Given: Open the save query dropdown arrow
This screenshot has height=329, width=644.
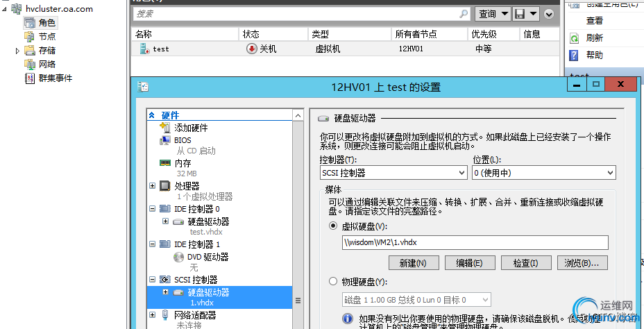Looking at the screenshot, I should click(534, 14).
